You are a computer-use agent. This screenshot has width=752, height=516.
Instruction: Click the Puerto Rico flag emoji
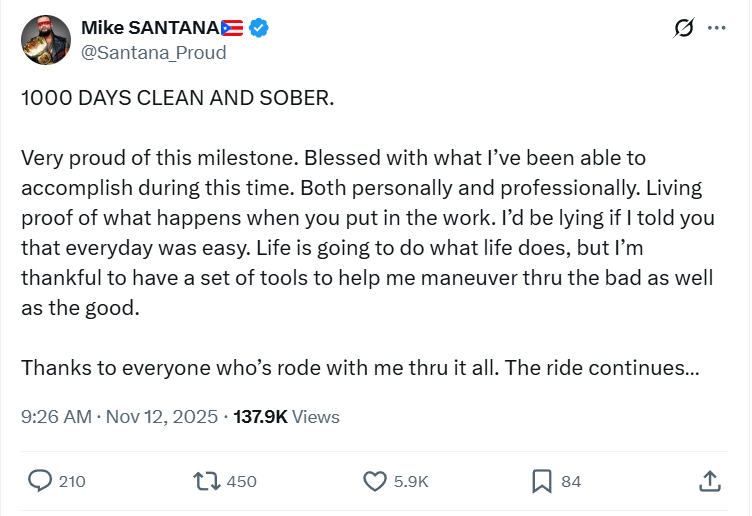231,28
